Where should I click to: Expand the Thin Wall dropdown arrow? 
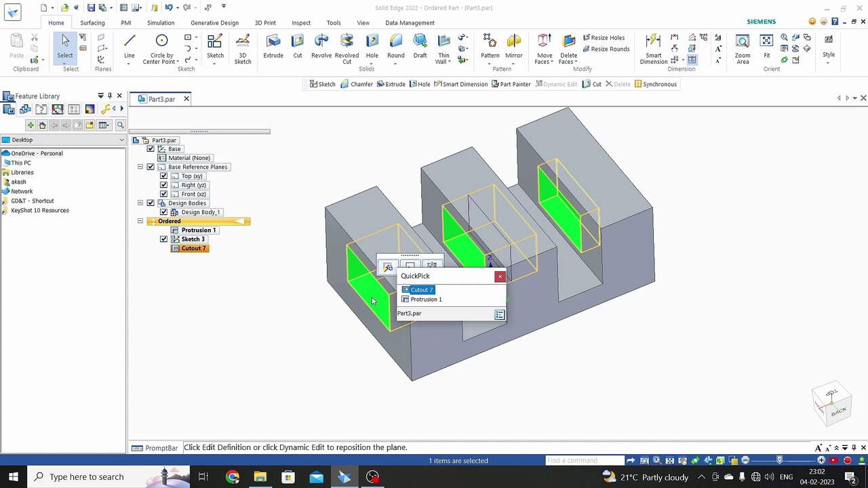tap(450, 62)
